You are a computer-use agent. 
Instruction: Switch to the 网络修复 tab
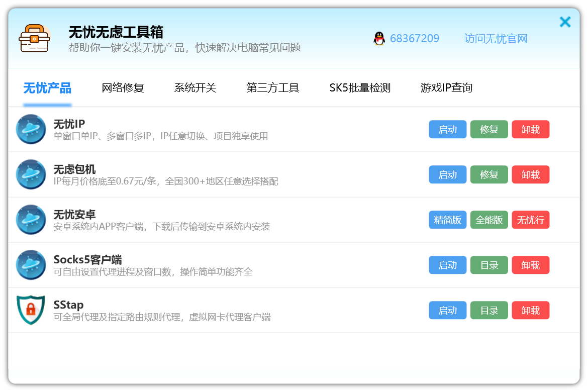click(123, 88)
